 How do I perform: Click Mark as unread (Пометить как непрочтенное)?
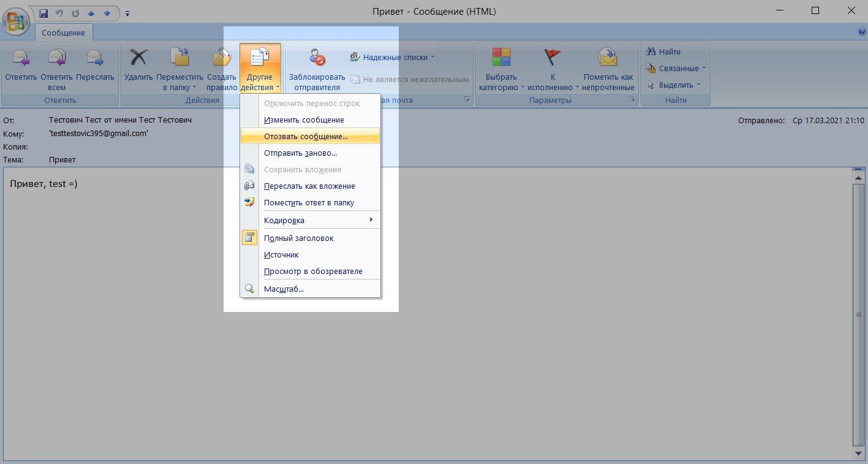(608, 58)
